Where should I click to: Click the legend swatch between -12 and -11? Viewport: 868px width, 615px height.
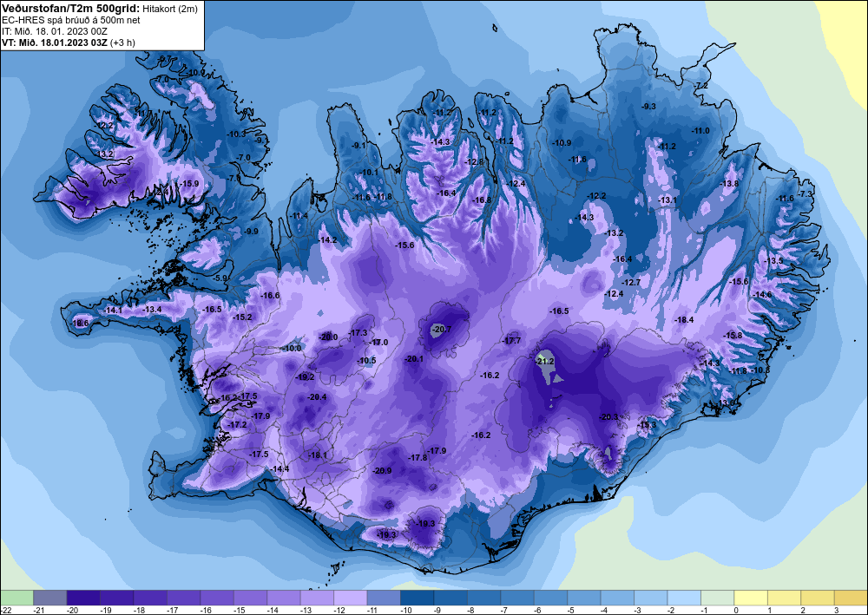coord(351,598)
